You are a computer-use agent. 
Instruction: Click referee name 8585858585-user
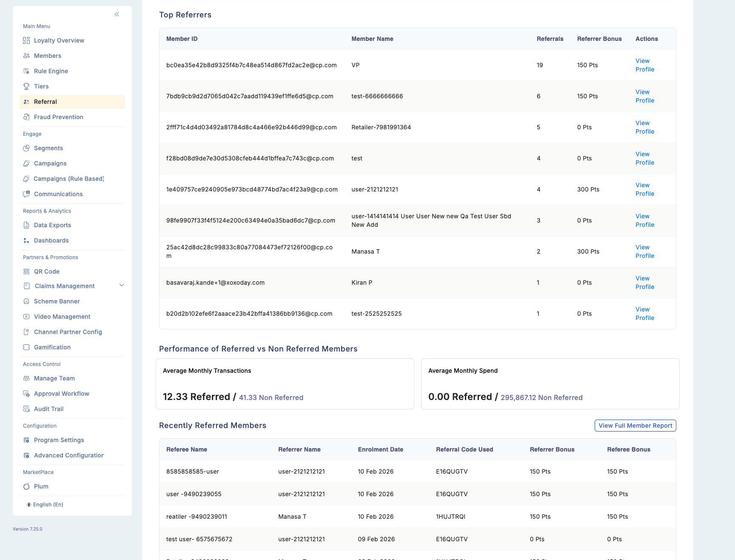(x=193, y=471)
